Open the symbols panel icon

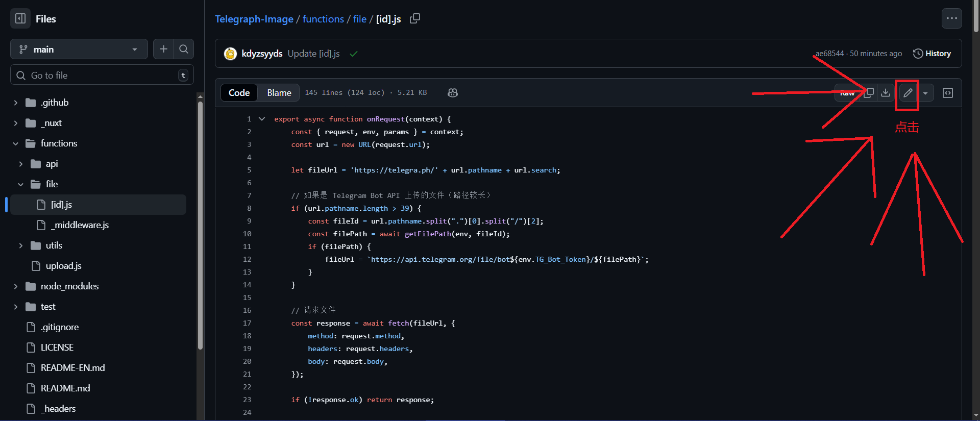click(948, 93)
